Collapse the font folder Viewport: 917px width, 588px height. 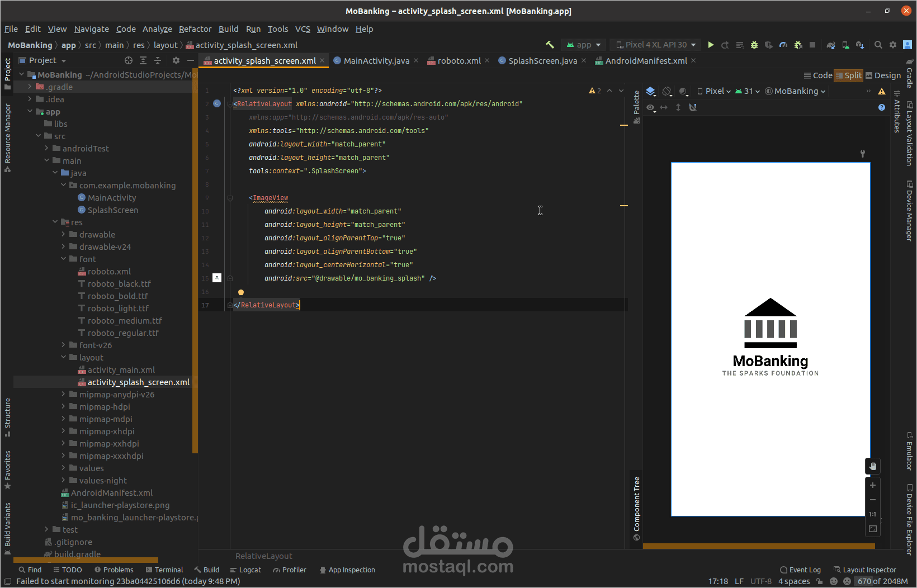[64, 259]
